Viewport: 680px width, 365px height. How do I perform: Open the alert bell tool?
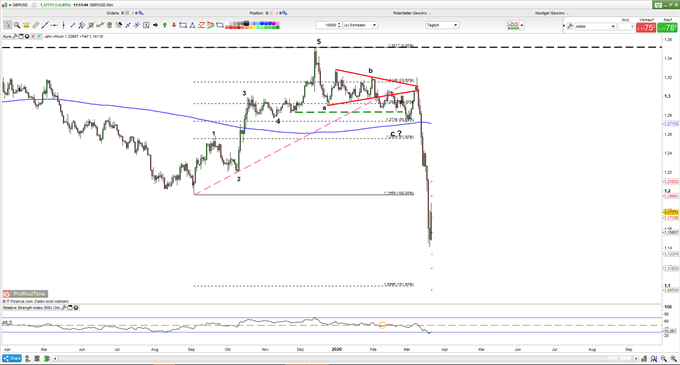click(26, 25)
